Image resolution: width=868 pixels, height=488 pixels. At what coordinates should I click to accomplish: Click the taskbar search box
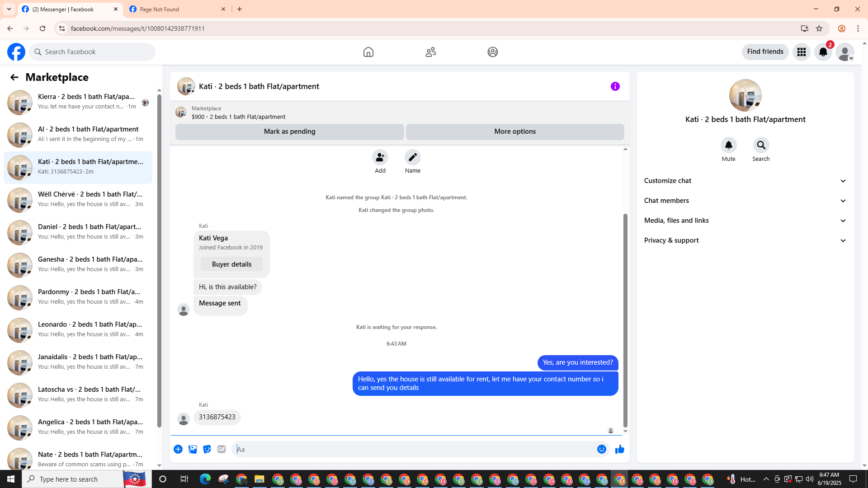pos(86,479)
